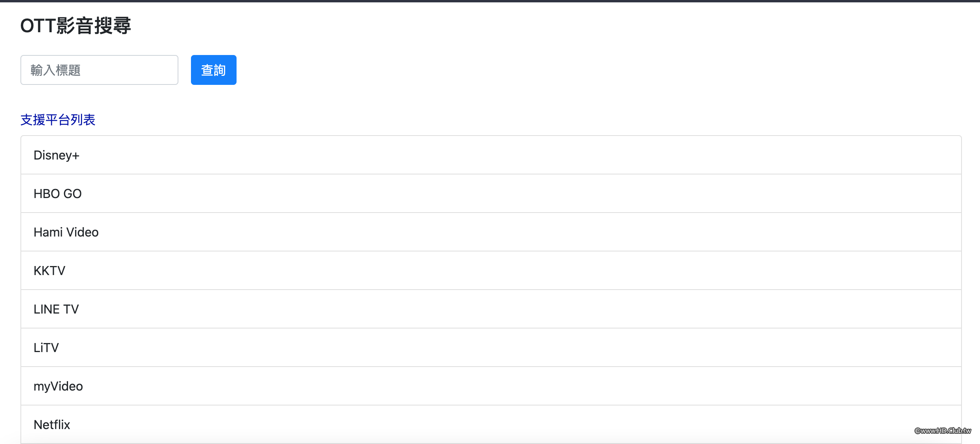Viewport: 980px width, 444px height.
Task: Click the Disney+ text label
Action: 57,156
